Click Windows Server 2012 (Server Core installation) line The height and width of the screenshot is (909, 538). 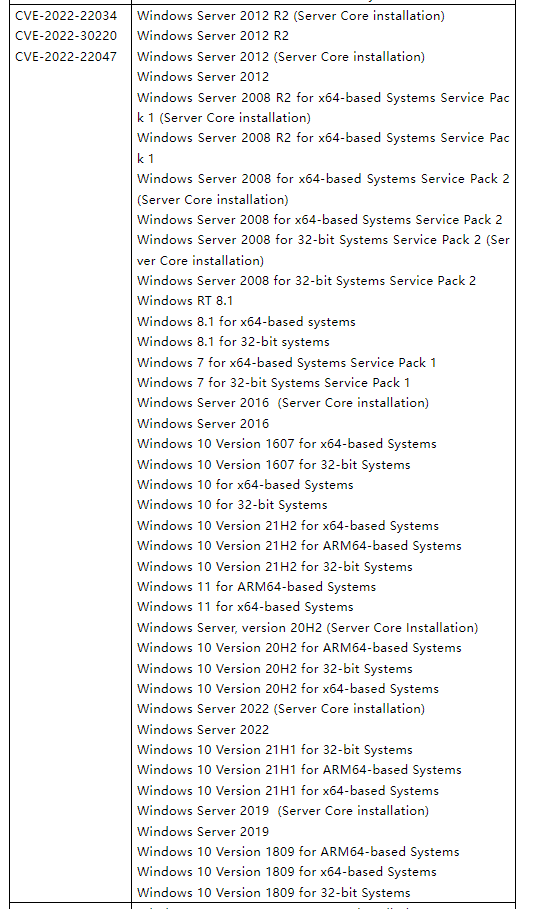click(281, 57)
